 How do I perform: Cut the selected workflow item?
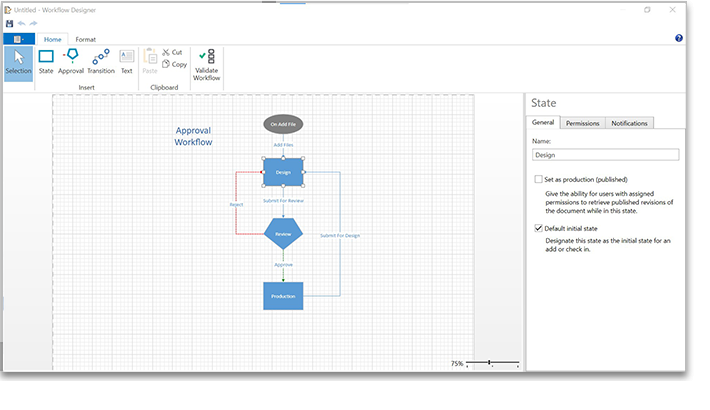point(172,52)
